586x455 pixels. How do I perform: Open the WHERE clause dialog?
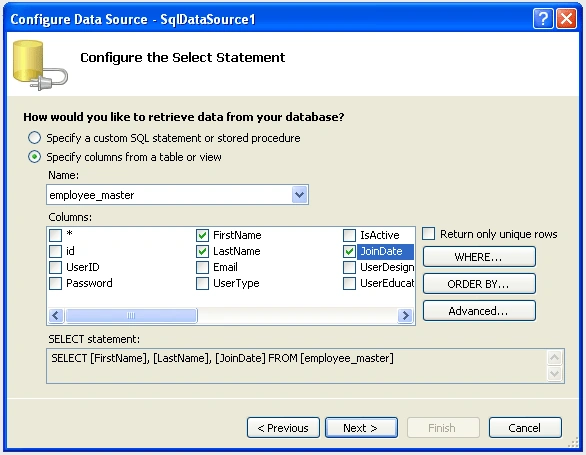click(x=479, y=257)
